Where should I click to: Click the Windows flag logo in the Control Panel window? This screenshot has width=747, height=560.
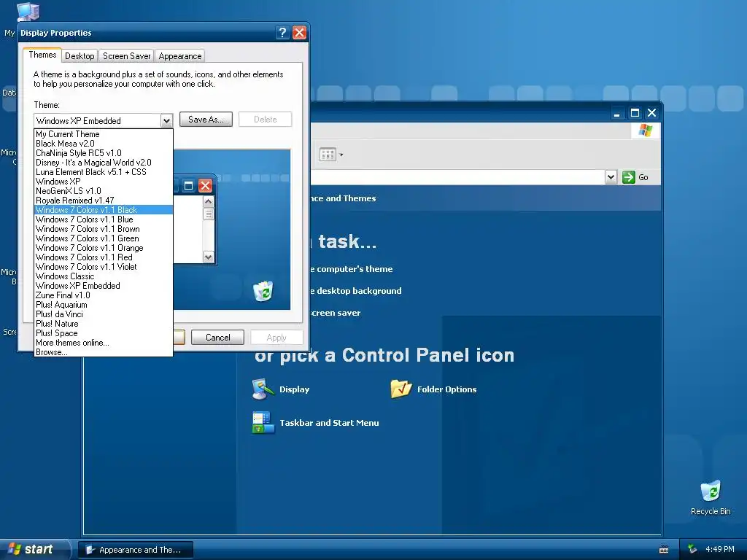pos(646,130)
